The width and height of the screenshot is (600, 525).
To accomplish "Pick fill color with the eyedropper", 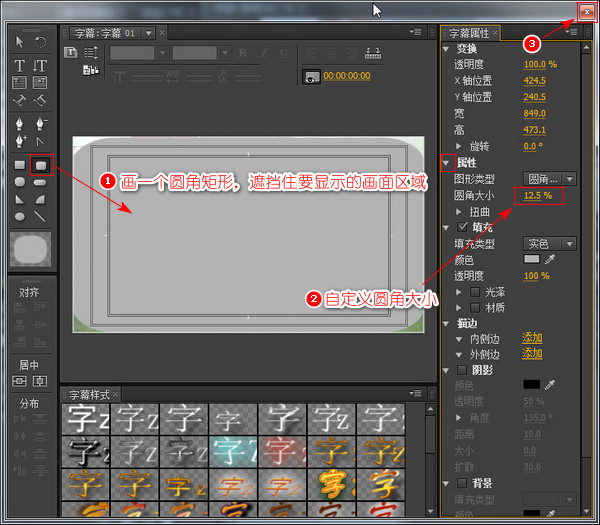I will 550,259.
